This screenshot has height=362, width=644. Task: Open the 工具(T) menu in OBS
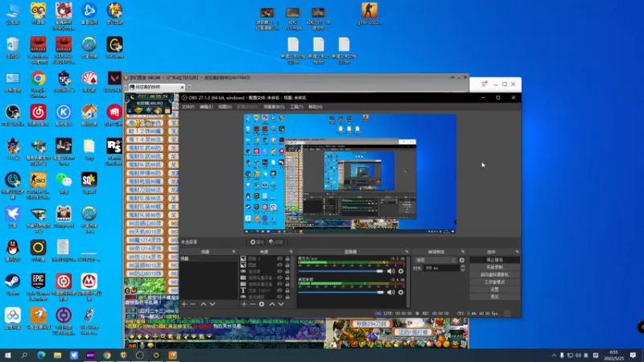[296, 107]
